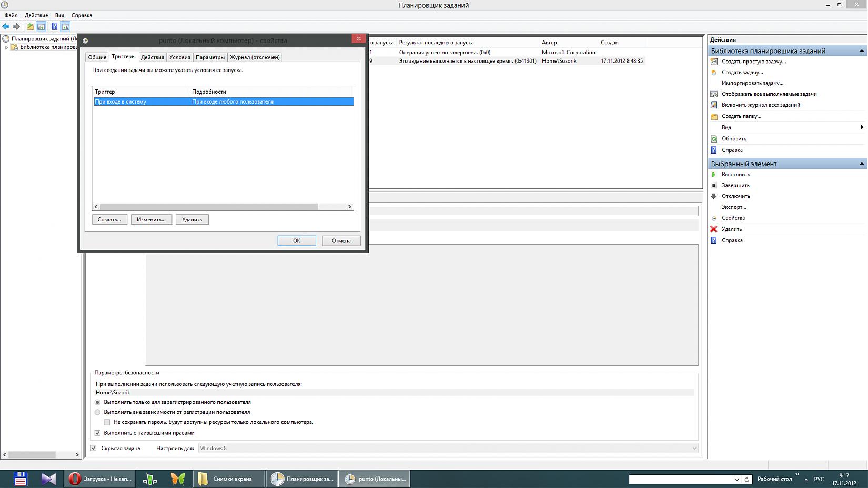868x488 pixels.
Task: Click Создать... button below trigger list
Action: coord(109,220)
